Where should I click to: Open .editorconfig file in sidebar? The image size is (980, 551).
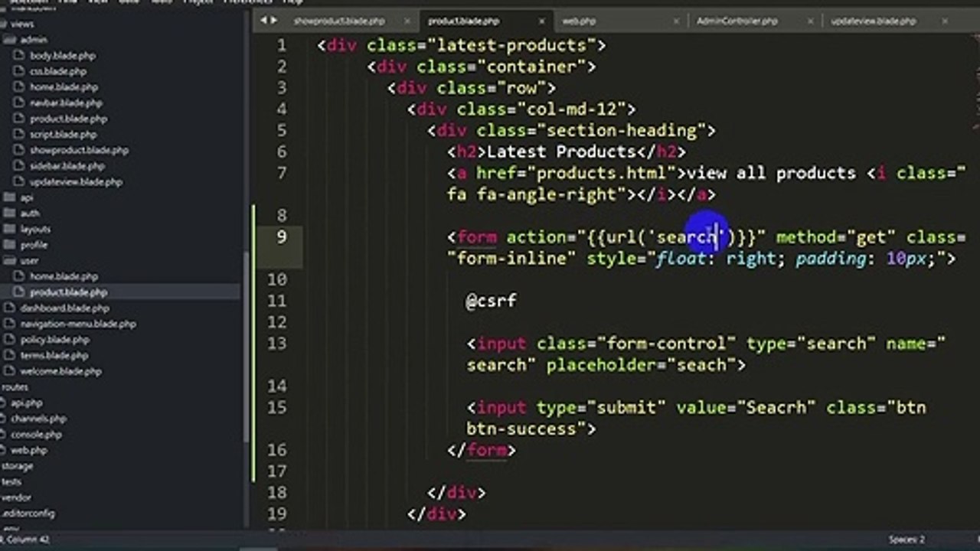[28, 514]
